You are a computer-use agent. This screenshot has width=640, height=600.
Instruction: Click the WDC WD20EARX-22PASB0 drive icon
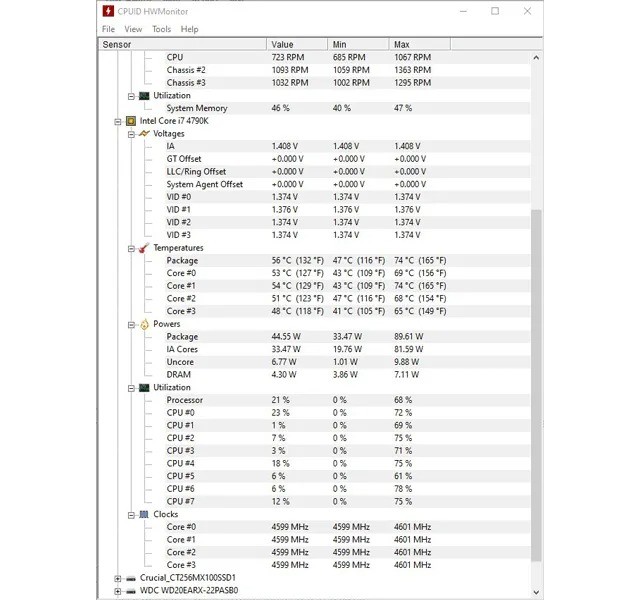[131, 591]
